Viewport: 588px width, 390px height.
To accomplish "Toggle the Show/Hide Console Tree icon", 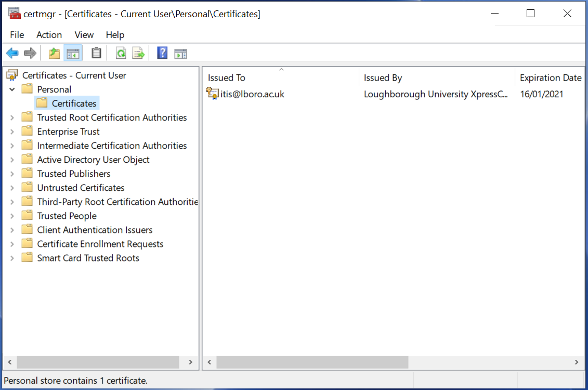I will (73, 53).
